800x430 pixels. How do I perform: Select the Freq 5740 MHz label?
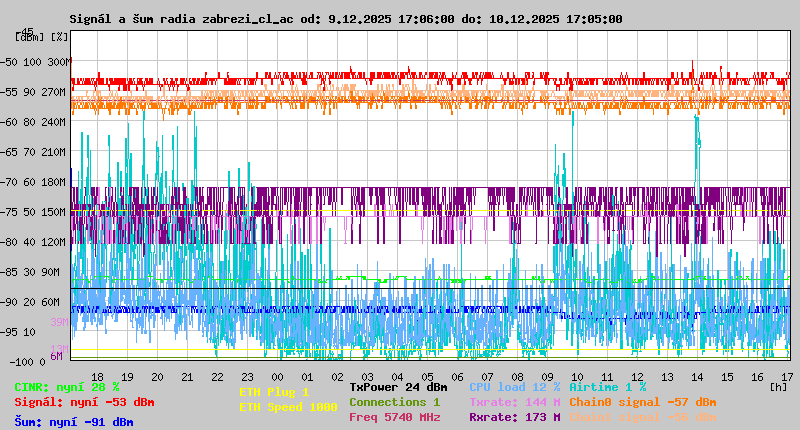point(394,417)
